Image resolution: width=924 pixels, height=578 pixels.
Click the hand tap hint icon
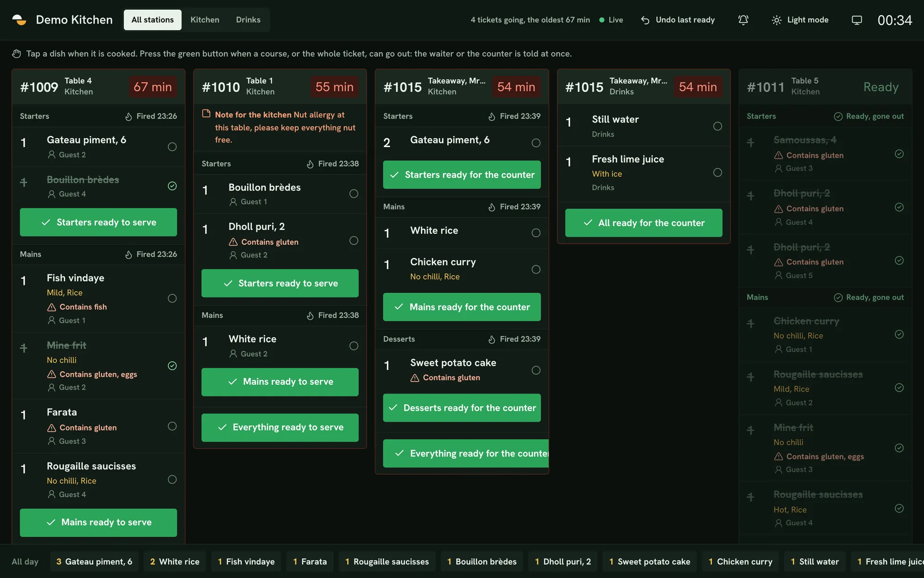point(17,54)
